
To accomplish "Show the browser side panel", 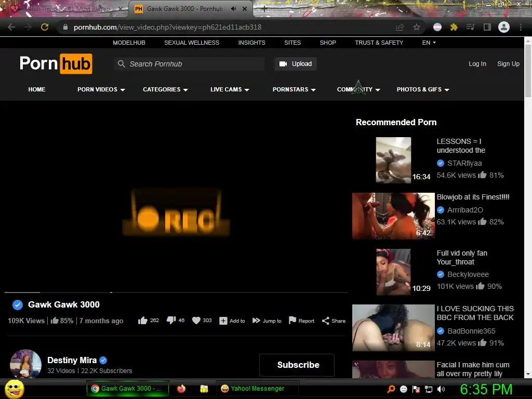I will pos(487,27).
